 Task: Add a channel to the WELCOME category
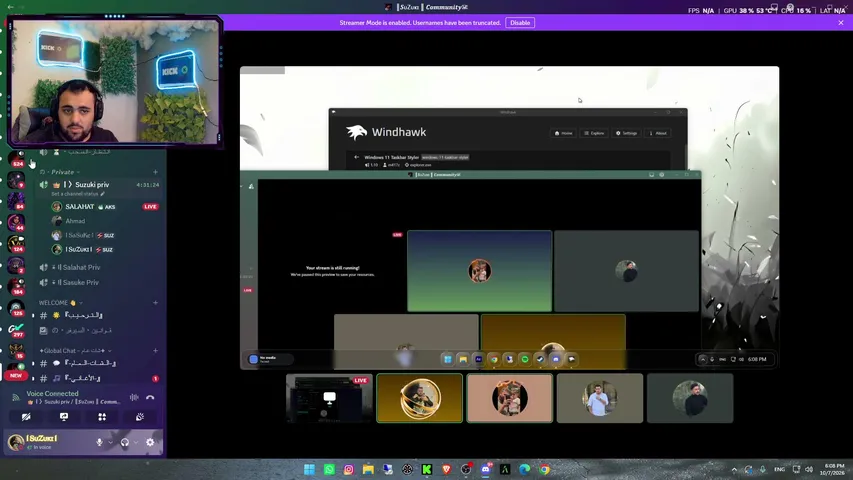pos(155,303)
